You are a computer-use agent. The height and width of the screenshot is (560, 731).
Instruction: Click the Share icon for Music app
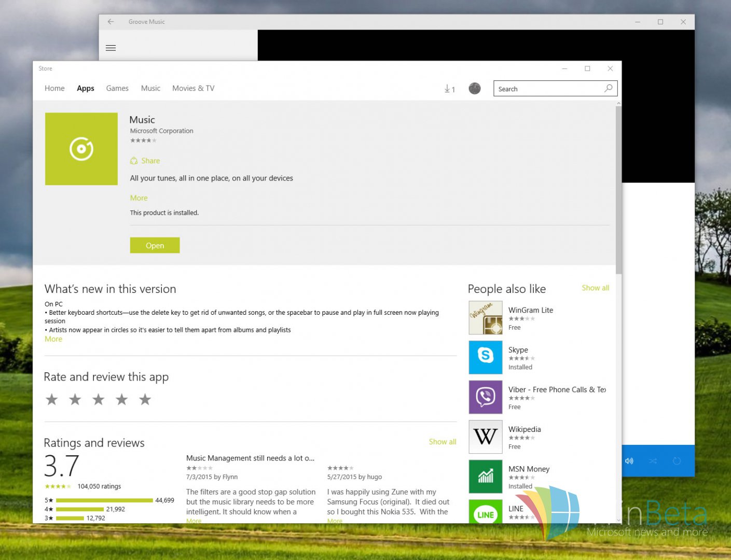(134, 161)
